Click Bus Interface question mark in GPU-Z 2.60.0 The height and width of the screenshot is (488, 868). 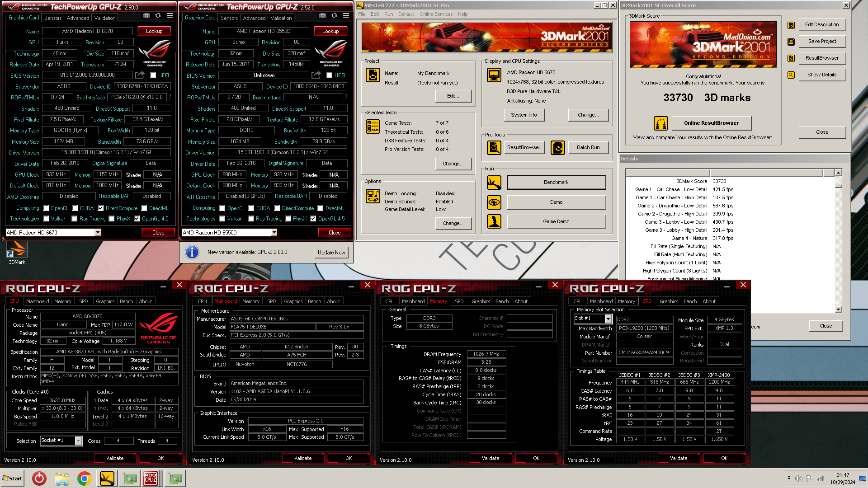click(170, 97)
